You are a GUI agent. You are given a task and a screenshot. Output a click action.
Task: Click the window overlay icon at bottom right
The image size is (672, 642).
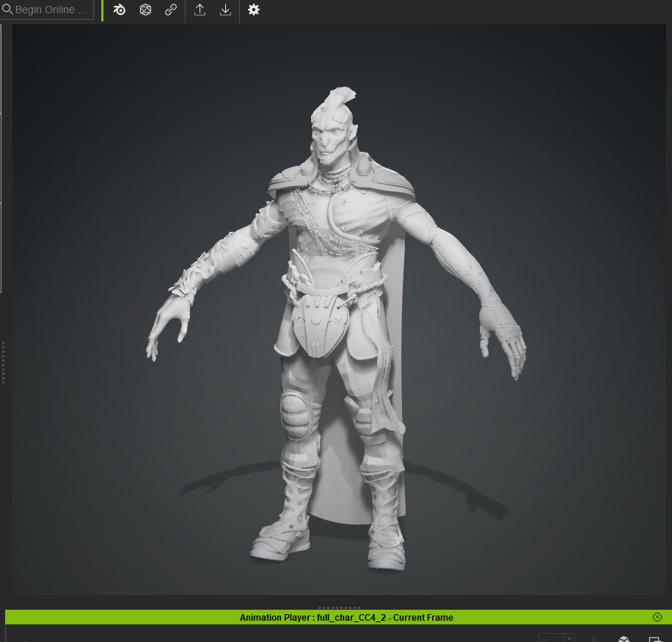click(655, 639)
